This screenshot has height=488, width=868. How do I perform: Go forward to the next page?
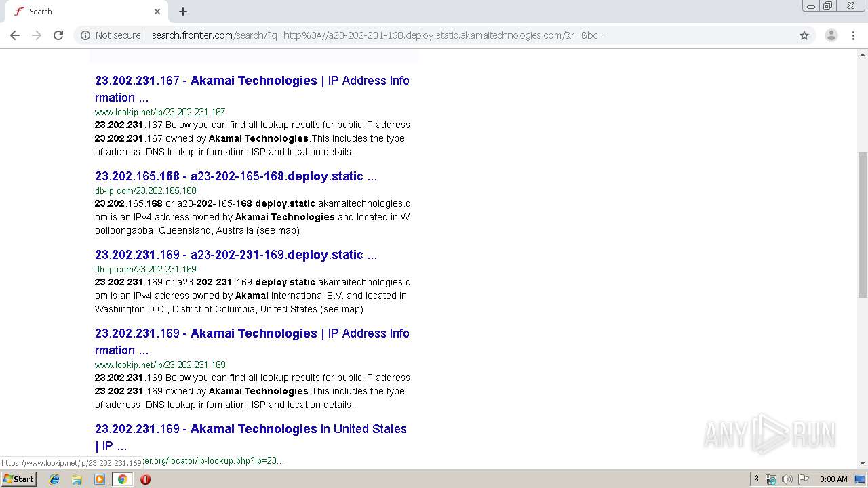tap(37, 35)
